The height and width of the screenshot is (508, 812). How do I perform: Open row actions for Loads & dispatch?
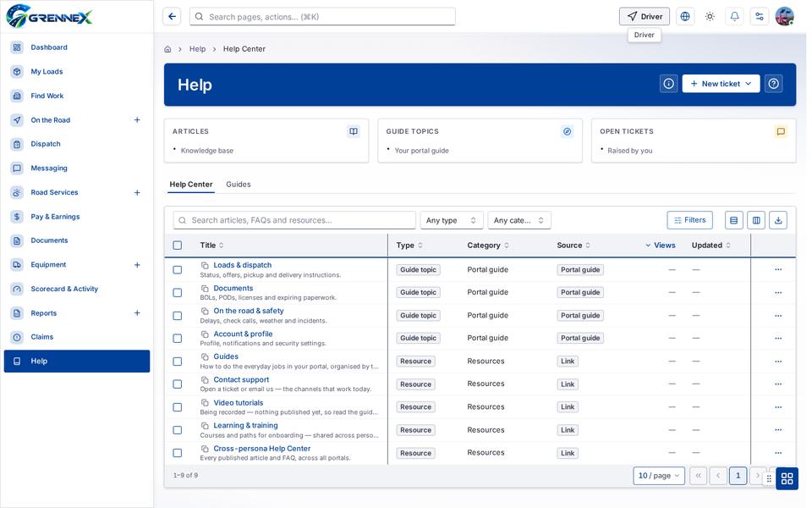778,269
